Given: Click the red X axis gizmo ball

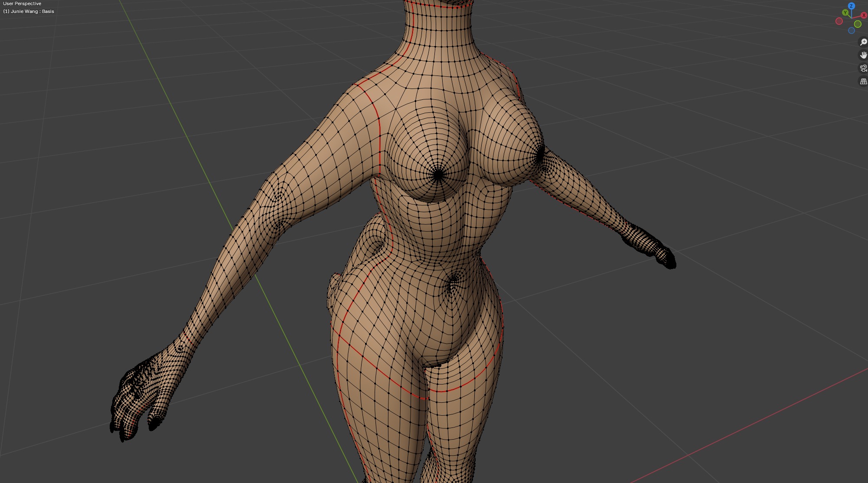Looking at the screenshot, I should 864,15.
